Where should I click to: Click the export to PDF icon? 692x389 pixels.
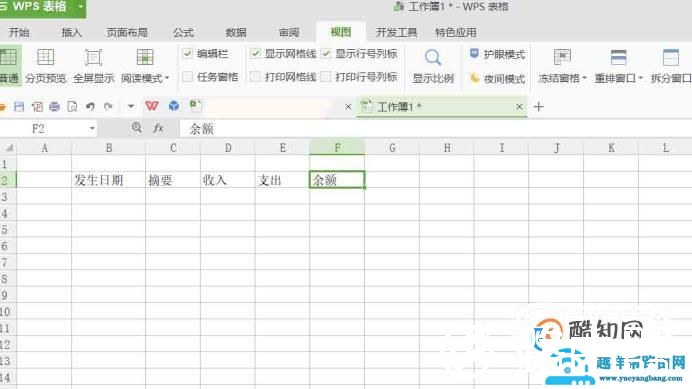point(37,106)
